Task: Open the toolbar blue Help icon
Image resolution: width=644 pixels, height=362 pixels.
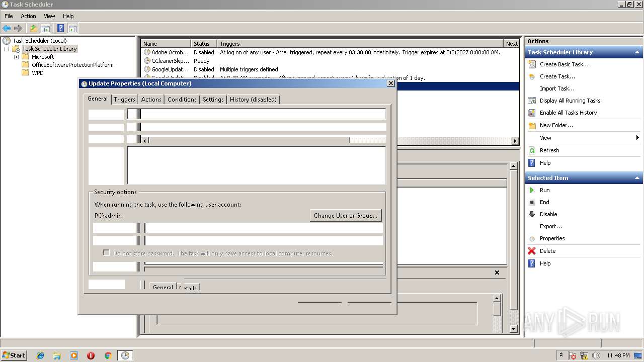Action: click(60, 29)
